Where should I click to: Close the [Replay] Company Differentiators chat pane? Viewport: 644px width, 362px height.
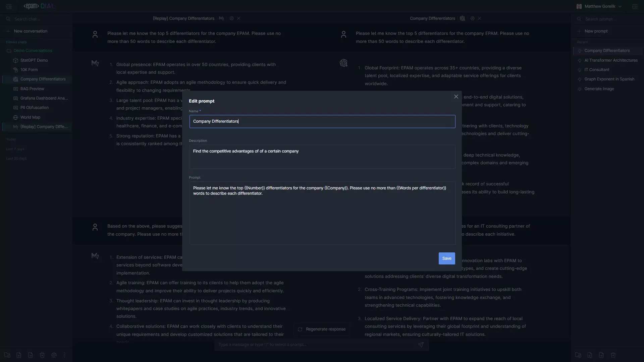(x=238, y=18)
